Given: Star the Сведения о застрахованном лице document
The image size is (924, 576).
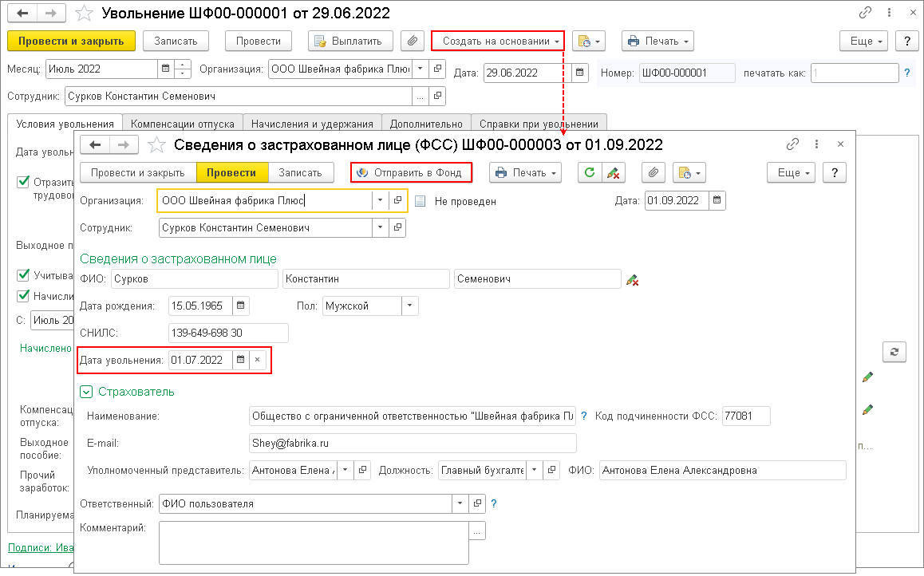Looking at the screenshot, I should (156, 145).
